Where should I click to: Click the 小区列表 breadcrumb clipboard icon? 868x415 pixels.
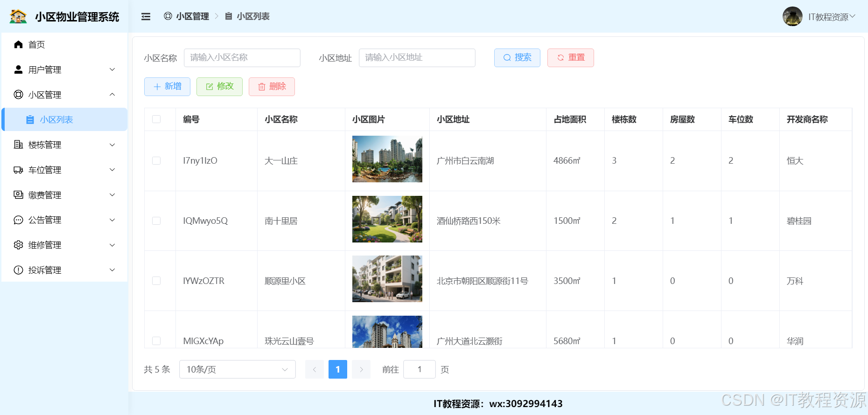coord(229,16)
